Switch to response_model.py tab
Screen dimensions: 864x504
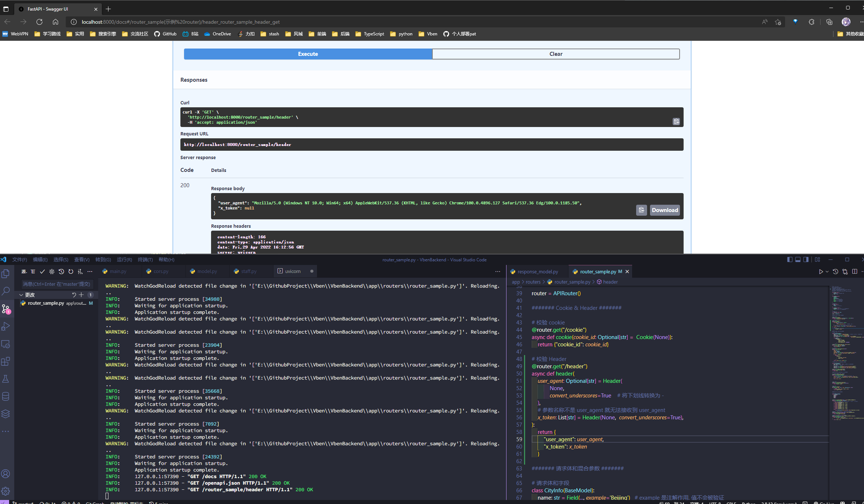(x=538, y=272)
